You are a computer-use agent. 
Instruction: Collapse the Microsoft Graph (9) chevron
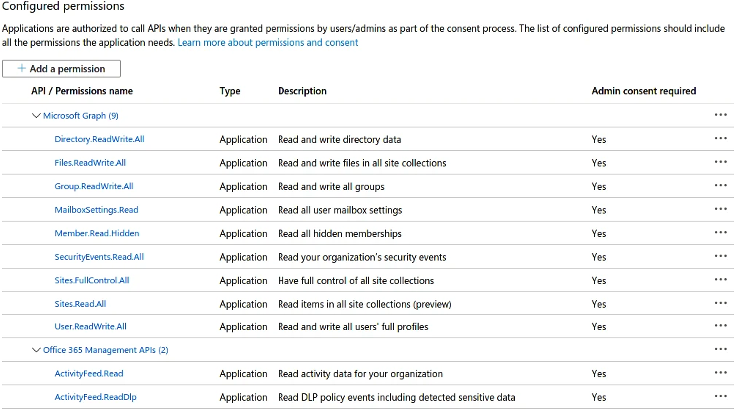pos(36,116)
